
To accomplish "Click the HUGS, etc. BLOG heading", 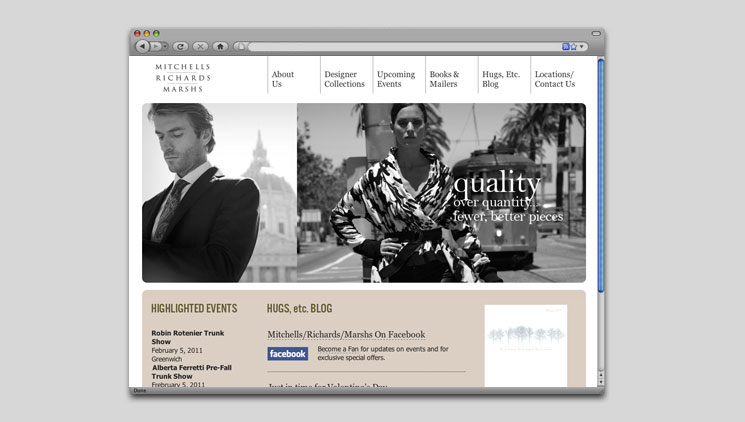I will (299, 308).
